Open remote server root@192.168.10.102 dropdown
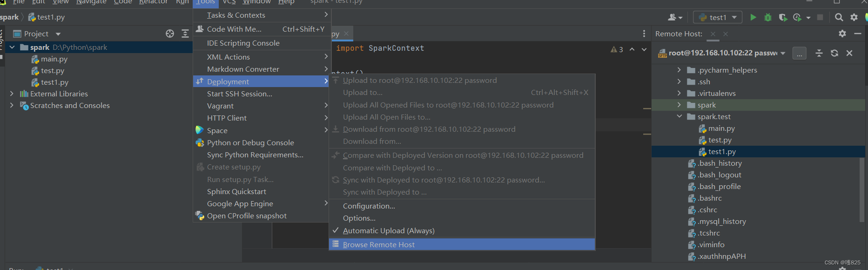Image resolution: width=868 pixels, height=270 pixels. click(783, 53)
